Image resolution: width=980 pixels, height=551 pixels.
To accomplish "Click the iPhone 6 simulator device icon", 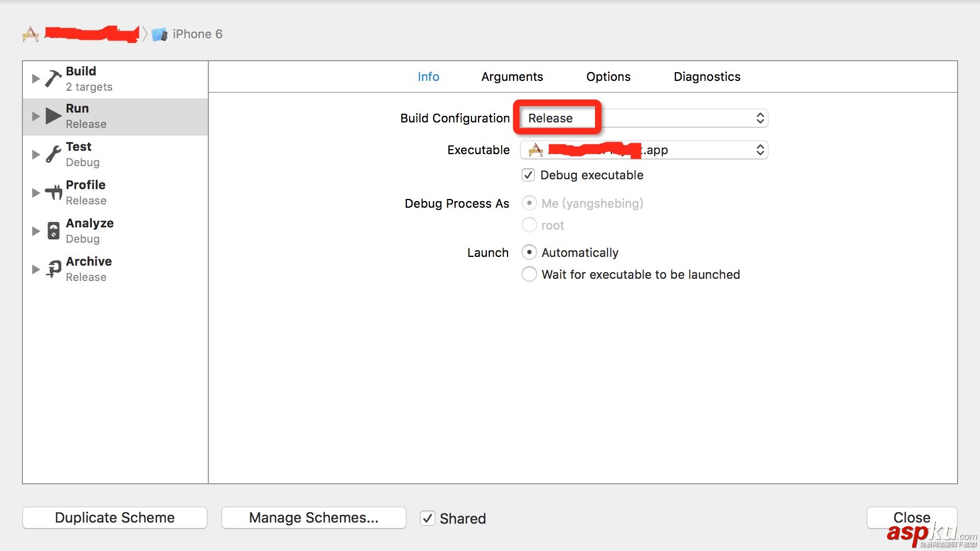I will click(x=159, y=34).
